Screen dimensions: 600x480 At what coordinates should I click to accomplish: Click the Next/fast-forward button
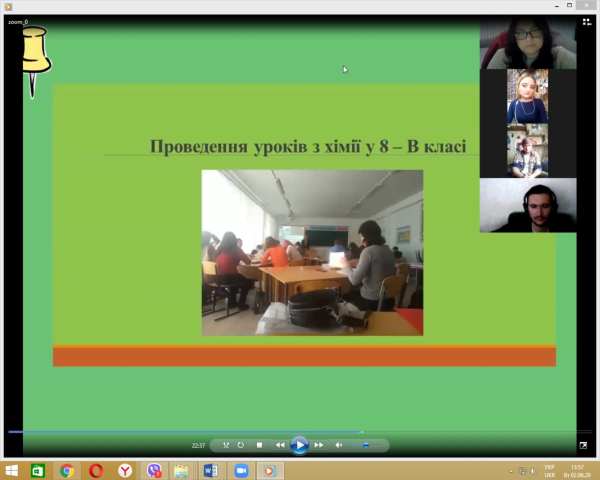pos(319,445)
